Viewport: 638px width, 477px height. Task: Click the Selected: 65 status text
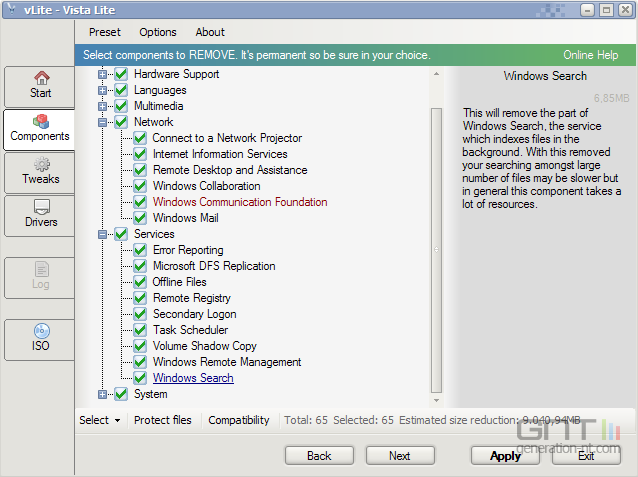click(x=363, y=420)
